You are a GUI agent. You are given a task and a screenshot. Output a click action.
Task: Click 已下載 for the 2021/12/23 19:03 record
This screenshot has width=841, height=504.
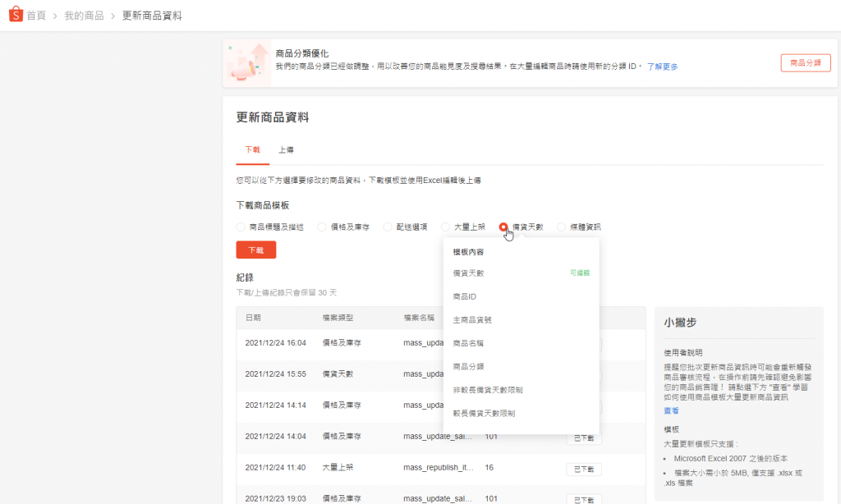pyautogui.click(x=584, y=498)
